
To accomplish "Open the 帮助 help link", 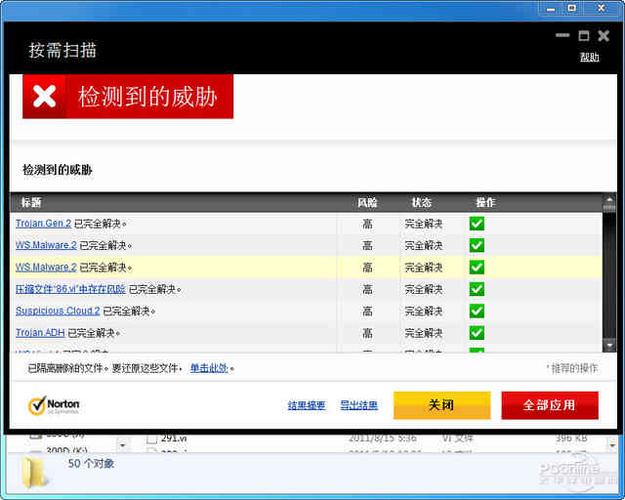I will 590,57.
